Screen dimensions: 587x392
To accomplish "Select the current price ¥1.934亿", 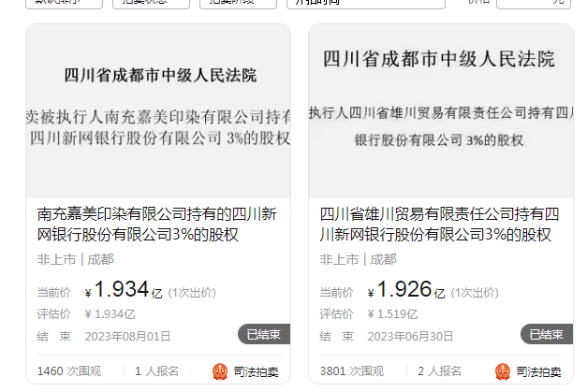I will coord(124,290).
